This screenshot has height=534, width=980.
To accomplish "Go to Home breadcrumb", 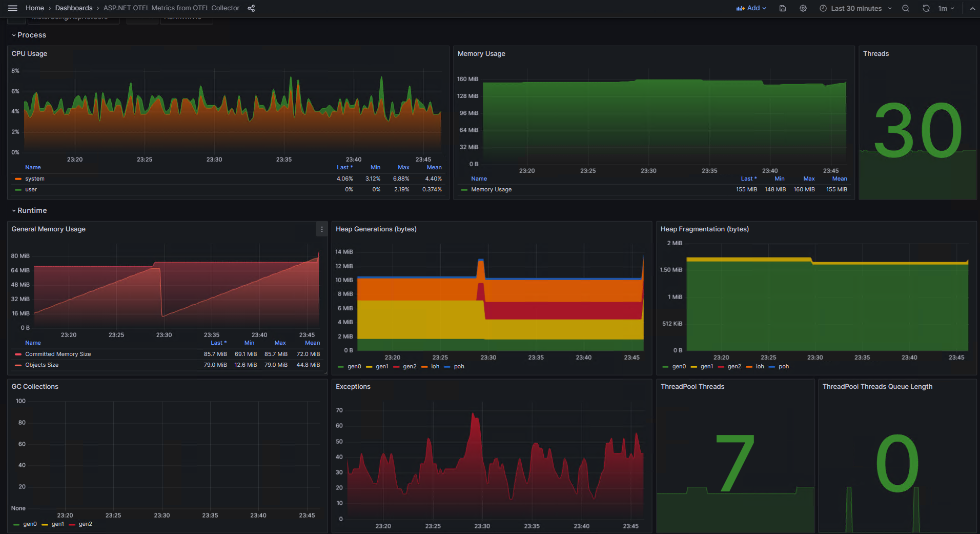I will click(x=35, y=8).
